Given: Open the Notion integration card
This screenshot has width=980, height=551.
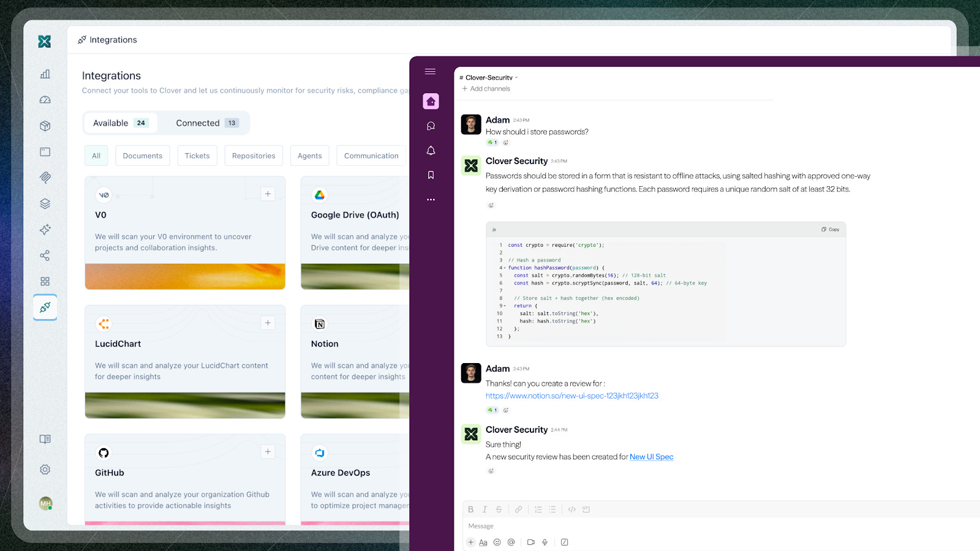Looking at the screenshot, I should pos(355,361).
